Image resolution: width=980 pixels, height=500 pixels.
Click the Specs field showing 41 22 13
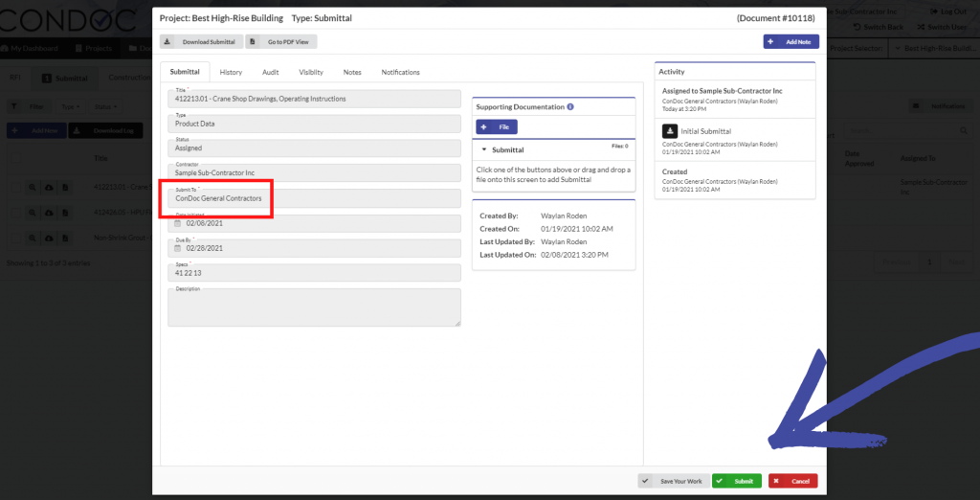[x=314, y=273]
